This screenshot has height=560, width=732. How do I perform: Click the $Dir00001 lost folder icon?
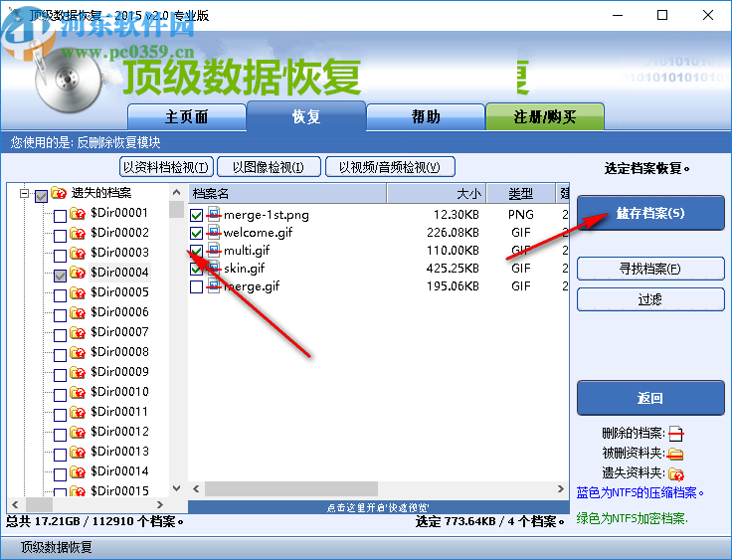pos(78,214)
